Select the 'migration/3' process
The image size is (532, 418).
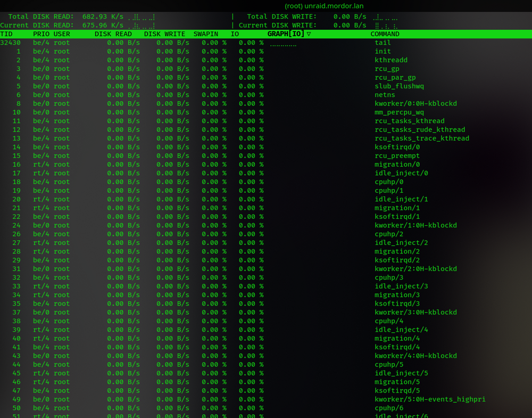click(397, 295)
